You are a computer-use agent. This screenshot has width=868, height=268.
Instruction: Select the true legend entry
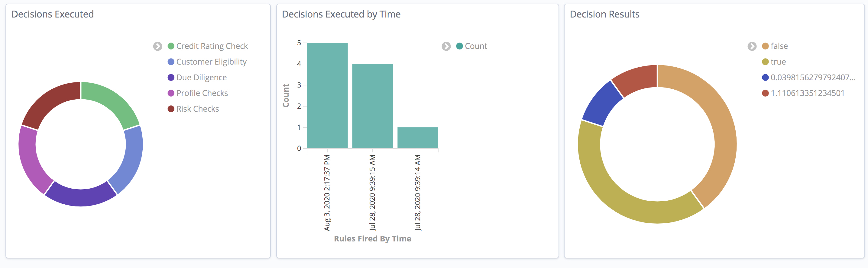click(x=778, y=62)
